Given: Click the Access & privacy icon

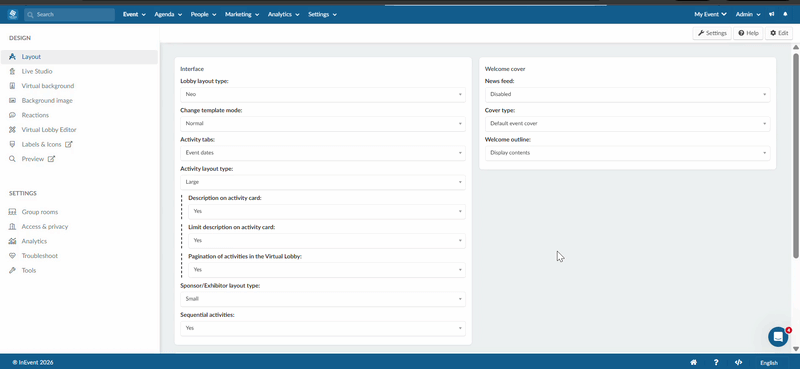Looking at the screenshot, I should pyautogui.click(x=12, y=226).
